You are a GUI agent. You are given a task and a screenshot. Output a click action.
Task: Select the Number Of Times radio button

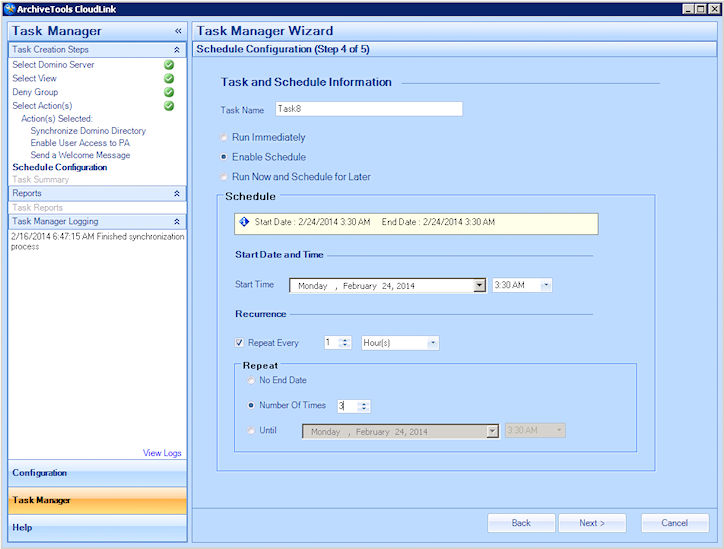251,405
